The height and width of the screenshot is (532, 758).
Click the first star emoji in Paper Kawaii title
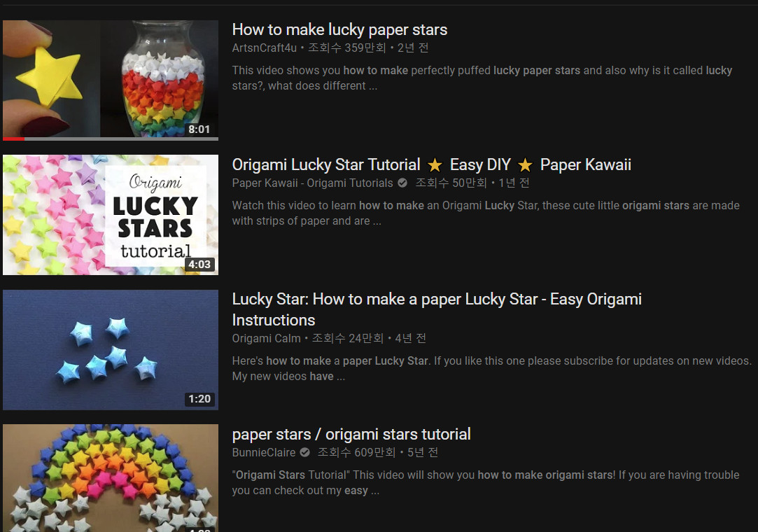(x=435, y=165)
